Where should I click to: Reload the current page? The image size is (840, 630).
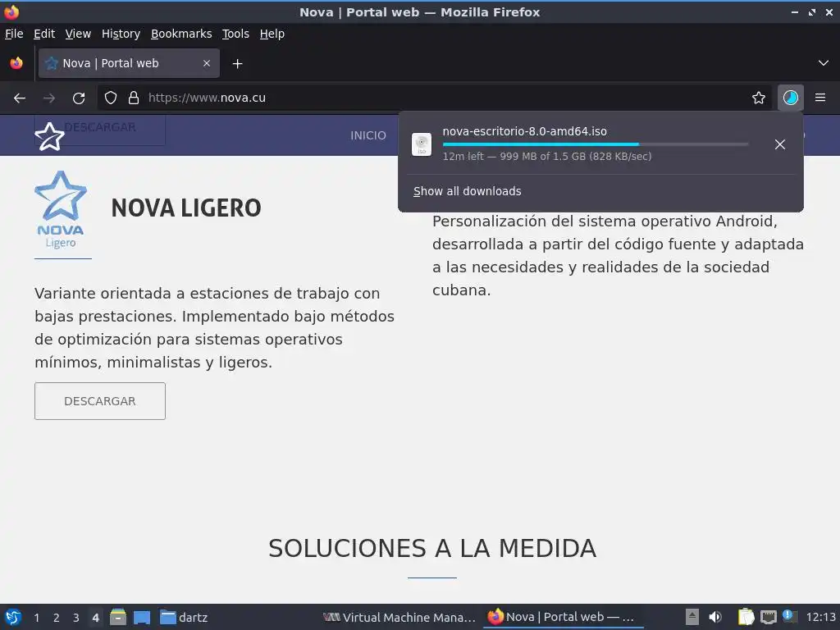click(79, 98)
